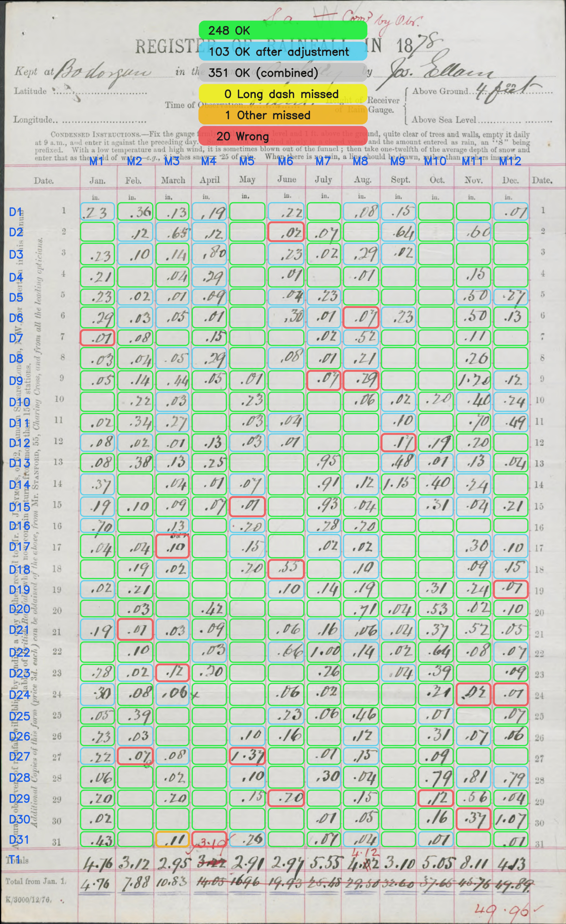Image resolution: width=566 pixels, height=924 pixels.
Task: Select the red-boxed December day 19 cell
Action: click(x=511, y=589)
